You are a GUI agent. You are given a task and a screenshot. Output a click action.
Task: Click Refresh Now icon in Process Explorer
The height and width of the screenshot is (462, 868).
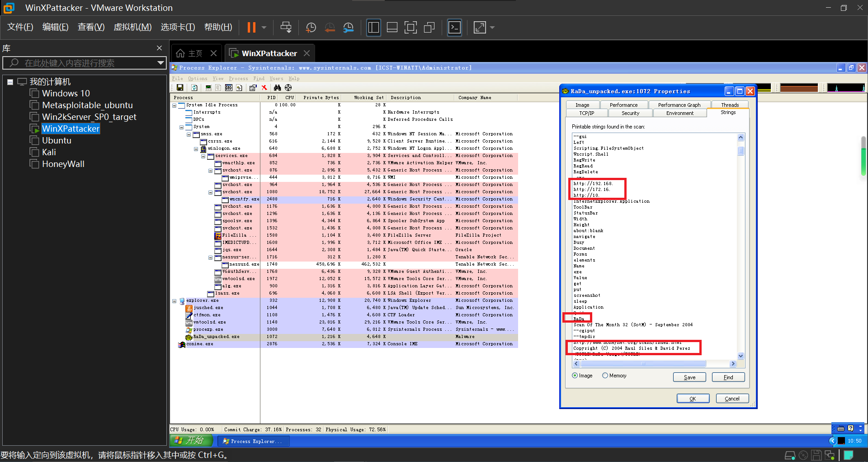tap(194, 88)
